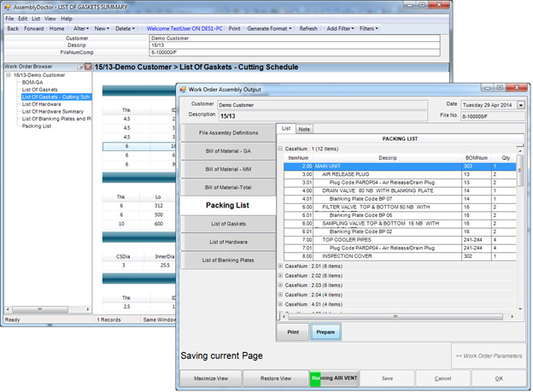This screenshot has height=392, width=533.
Task: Collapse the CaseNum : 1 group
Action: [x=281, y=149]
